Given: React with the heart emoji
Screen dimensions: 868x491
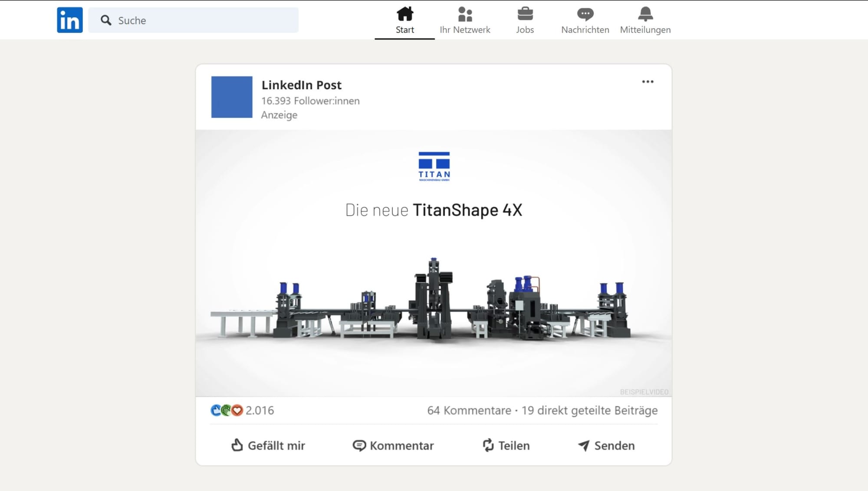Looking at the screenshot, I should click(x=238, y=410).
